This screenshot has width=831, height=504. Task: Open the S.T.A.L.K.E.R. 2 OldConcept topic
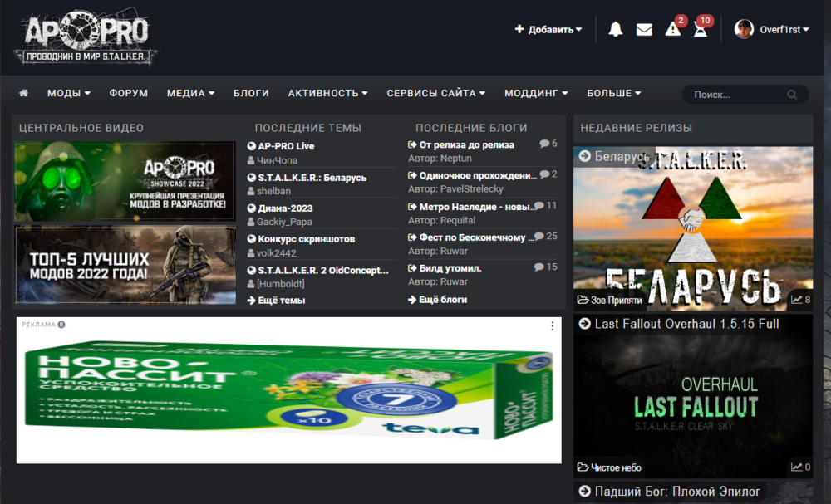(323, 270)
